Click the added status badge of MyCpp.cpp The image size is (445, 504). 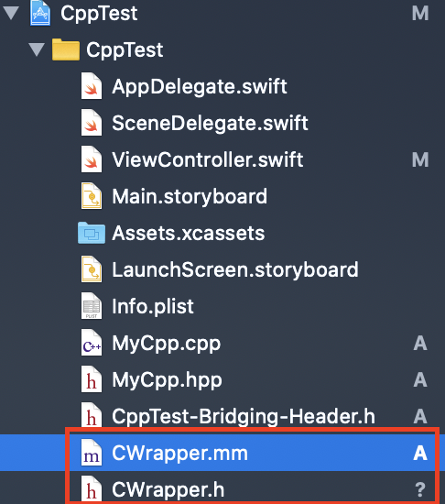coord(420,343)
